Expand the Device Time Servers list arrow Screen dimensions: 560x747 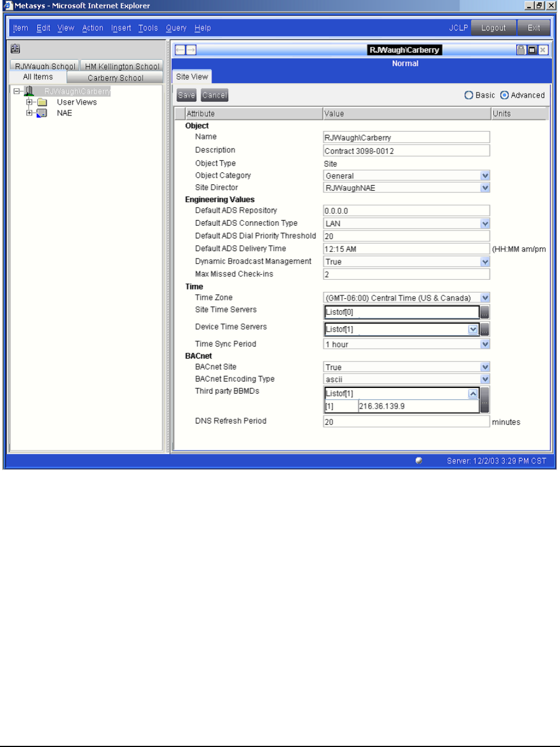coord(473,330)
